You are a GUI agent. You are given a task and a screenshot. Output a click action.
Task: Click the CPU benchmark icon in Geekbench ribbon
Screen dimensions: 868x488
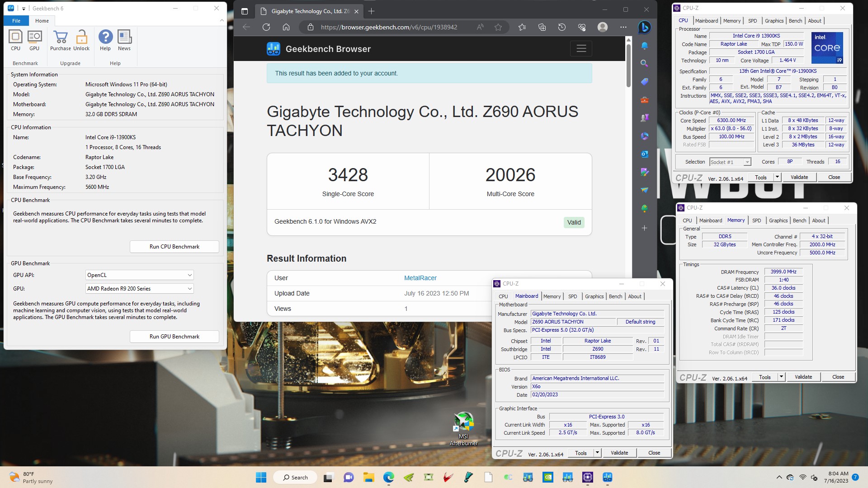tap(15, 40)
